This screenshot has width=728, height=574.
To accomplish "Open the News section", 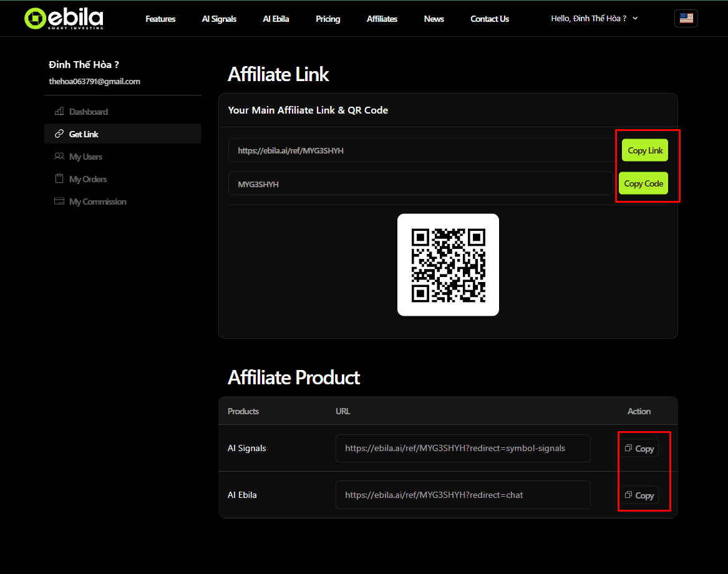I will (x=434, y=19).
